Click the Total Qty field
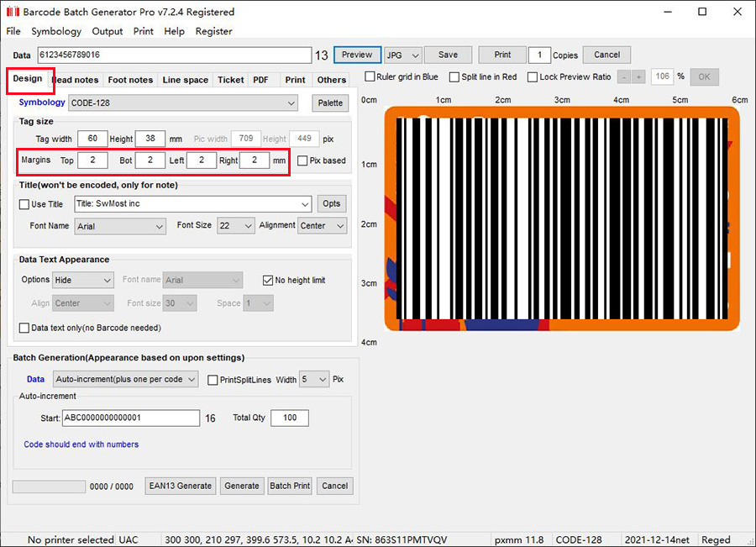This screenshot has height=547, width=756. pyautogui.click(x=289, y=418)
